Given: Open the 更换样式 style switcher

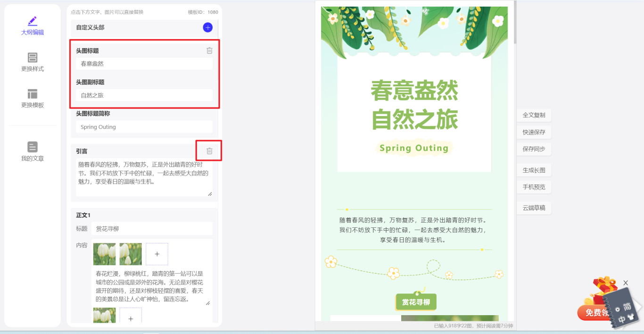Looking at the screenshot, I should pyautogui.click(x=32, y=62).
